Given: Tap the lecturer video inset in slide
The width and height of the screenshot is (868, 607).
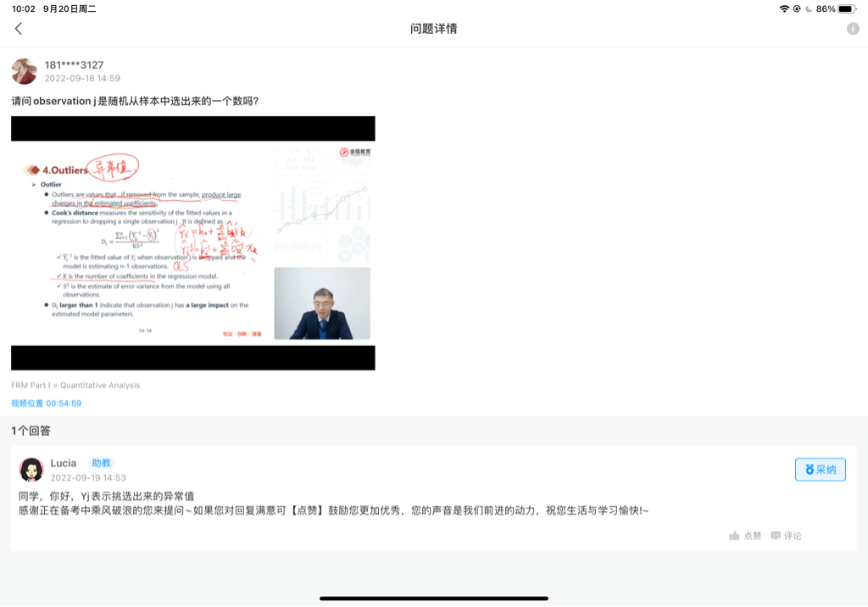Looking at the screenshot, I should point(322,303).
